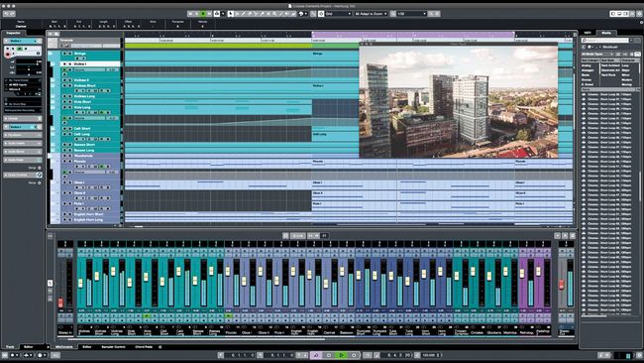Open the MixConsole lower zone tab
644x363 pixels.
point(63,346)
